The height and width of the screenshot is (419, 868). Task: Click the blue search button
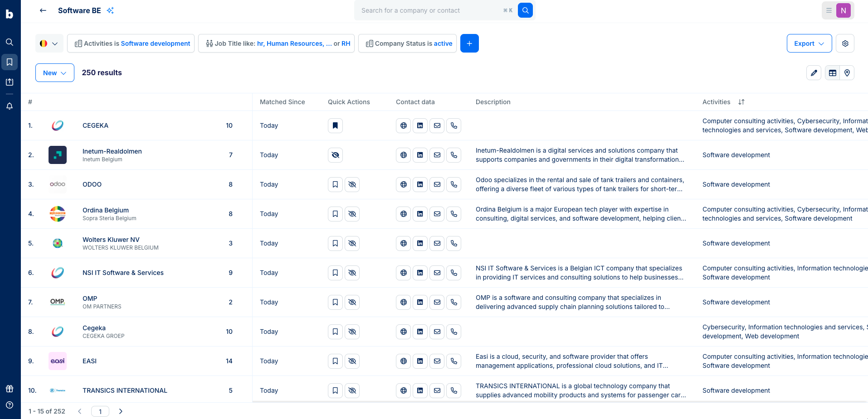coord(525,10)
